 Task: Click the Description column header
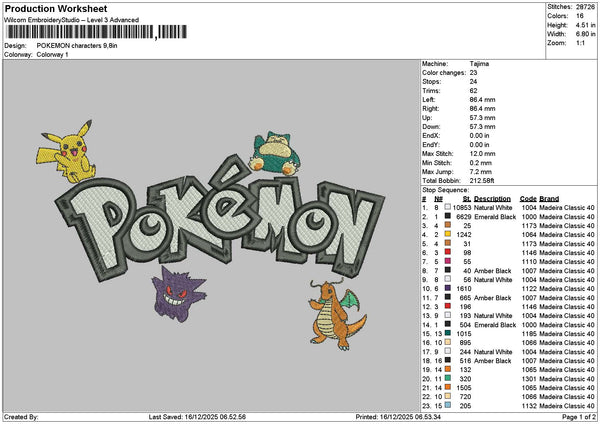492,199
